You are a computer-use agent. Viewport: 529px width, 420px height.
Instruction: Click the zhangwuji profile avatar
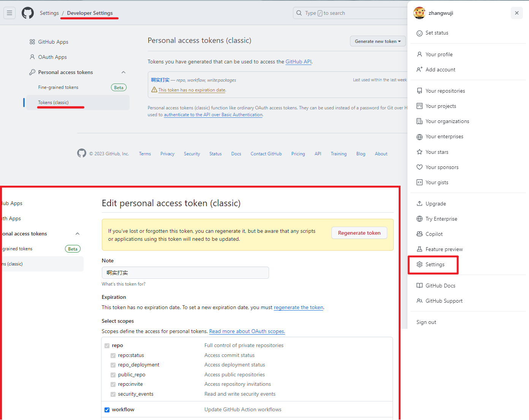[419, 13]
